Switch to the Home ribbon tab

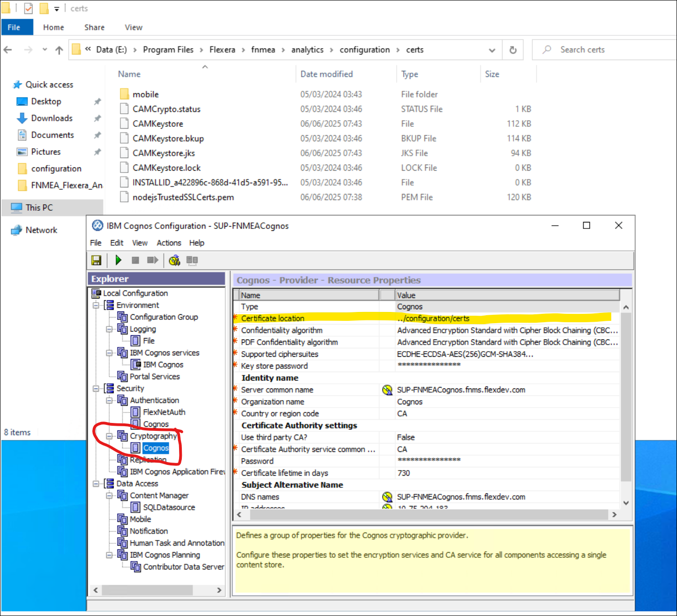pyautogui.click(x=54, y=28)
